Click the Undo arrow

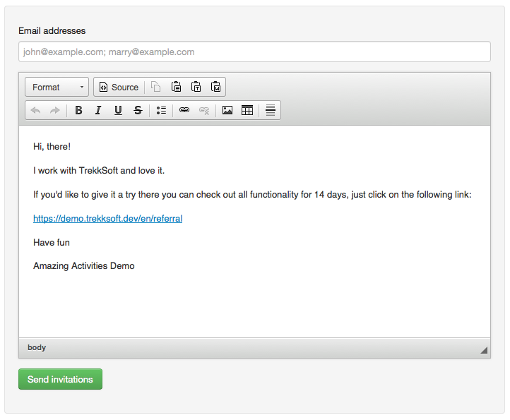tap(35, 110)
